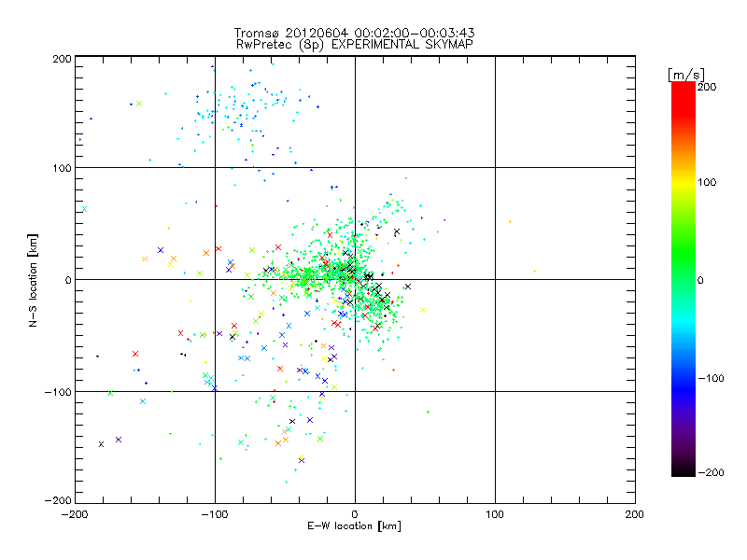Click the x-axis tick label '-200'
This screenshot has width=747, height=560.
(75, 514)
